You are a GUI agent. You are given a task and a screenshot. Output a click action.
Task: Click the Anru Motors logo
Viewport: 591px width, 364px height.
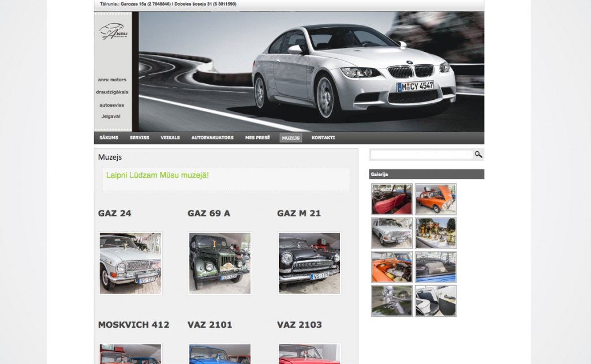point(113,31)
